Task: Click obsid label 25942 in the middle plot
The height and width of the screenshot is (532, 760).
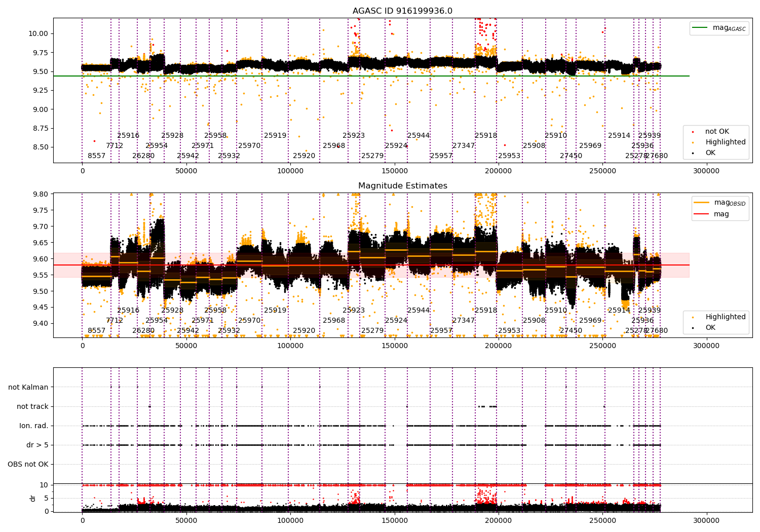Action: point(188,330)
